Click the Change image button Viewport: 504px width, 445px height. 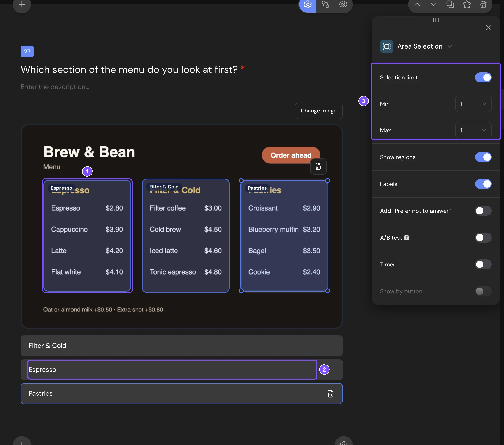[x=318, y=111]
